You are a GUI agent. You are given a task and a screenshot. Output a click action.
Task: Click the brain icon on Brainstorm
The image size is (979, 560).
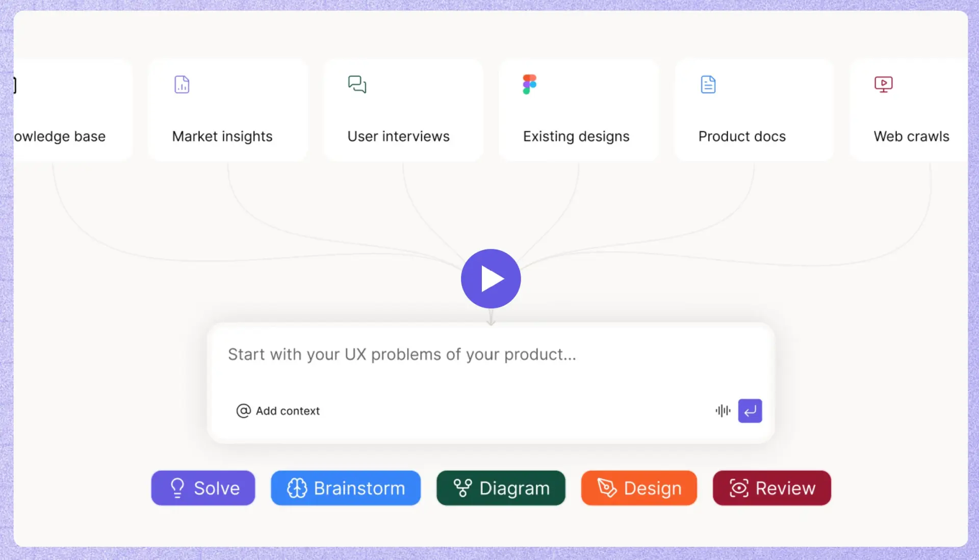click(x=297, y=488)
